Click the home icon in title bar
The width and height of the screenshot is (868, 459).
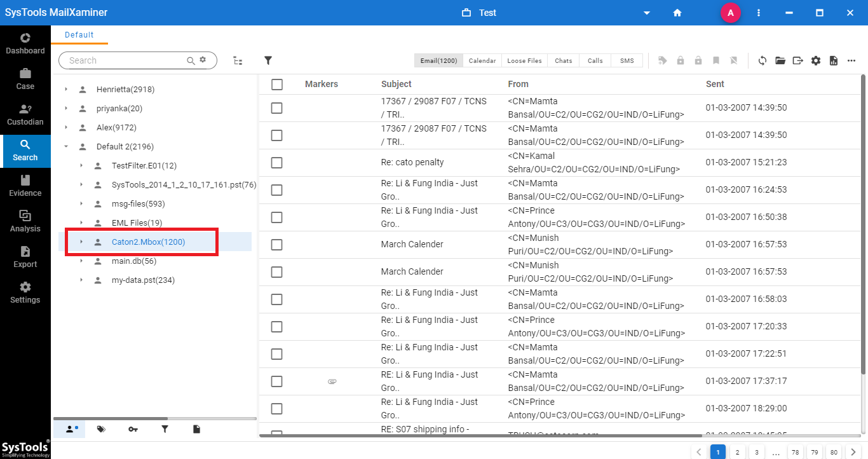pos(677,13)
